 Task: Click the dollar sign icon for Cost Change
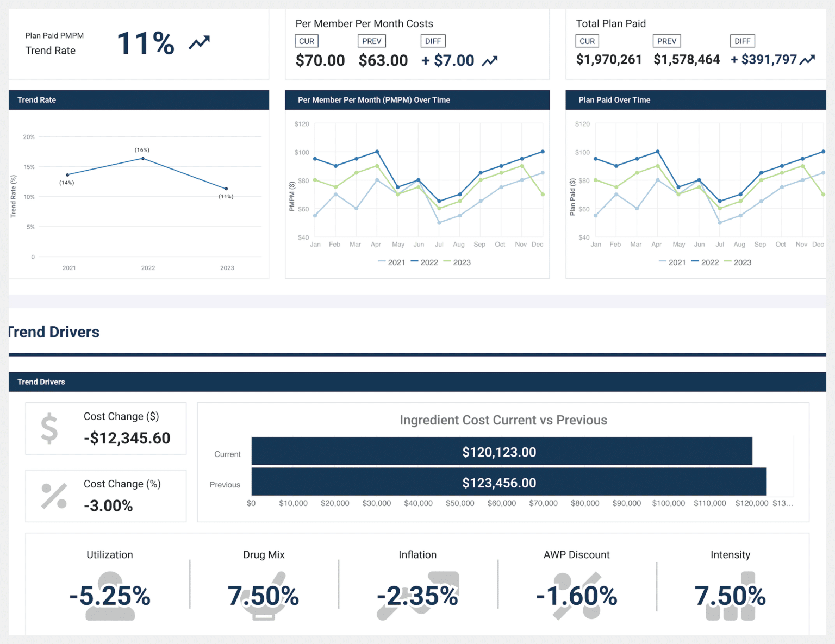coord(49,428)
